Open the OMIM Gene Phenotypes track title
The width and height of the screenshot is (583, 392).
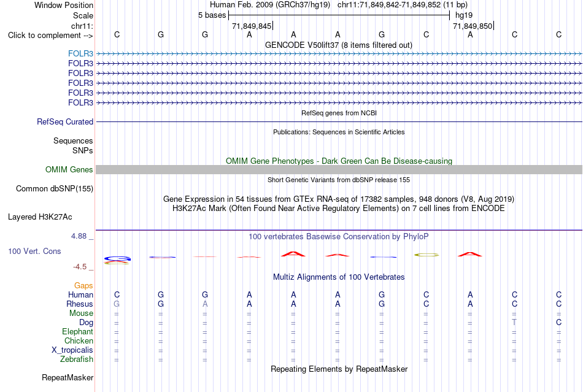(339, 161)
